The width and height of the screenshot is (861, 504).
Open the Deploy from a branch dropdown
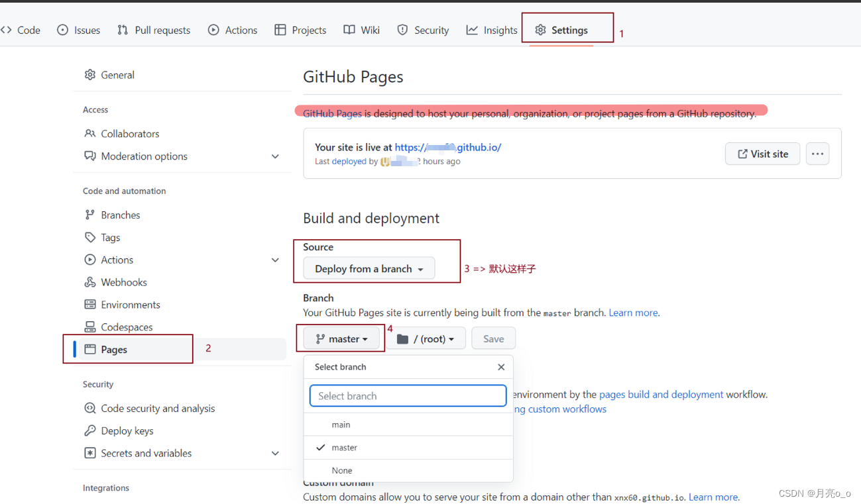click(x=369, y=268)
